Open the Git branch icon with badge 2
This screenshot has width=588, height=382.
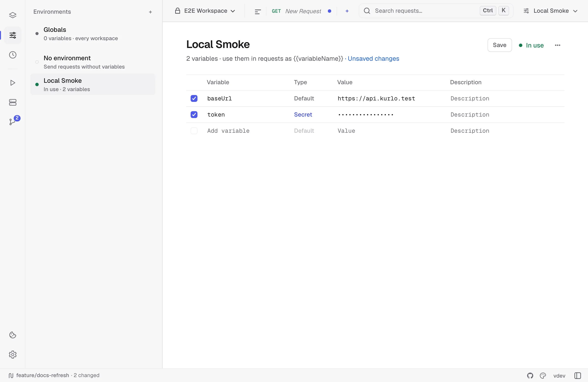pyautogui.click(x=12, y=121)
